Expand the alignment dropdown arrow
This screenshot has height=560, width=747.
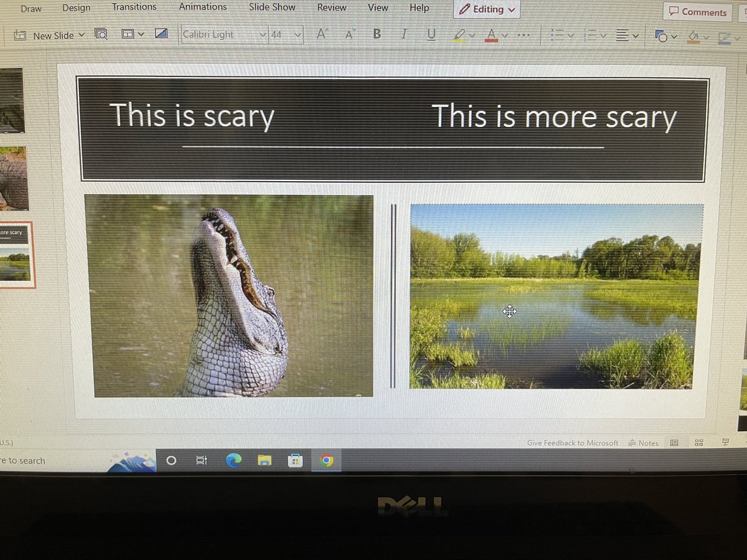[x=635, y=37]
